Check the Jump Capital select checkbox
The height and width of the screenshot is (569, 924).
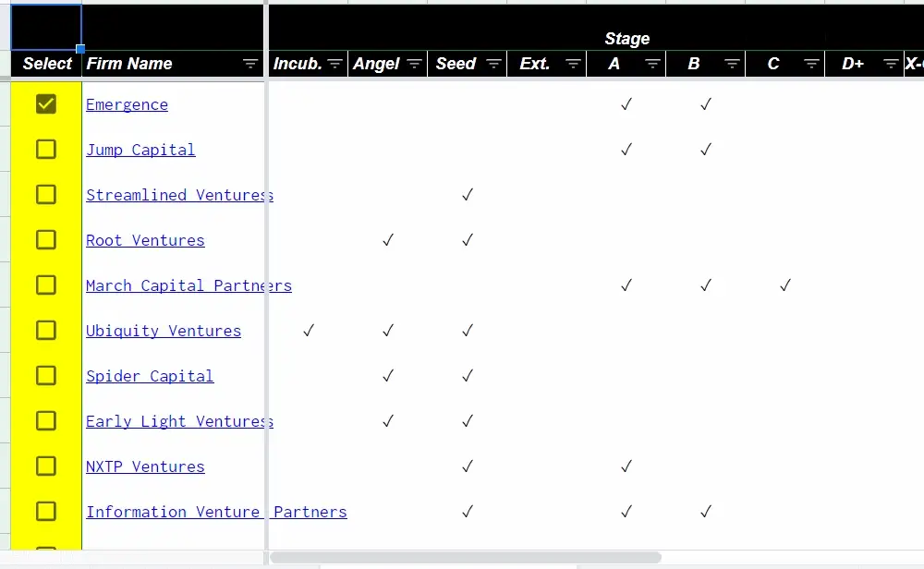46,150
